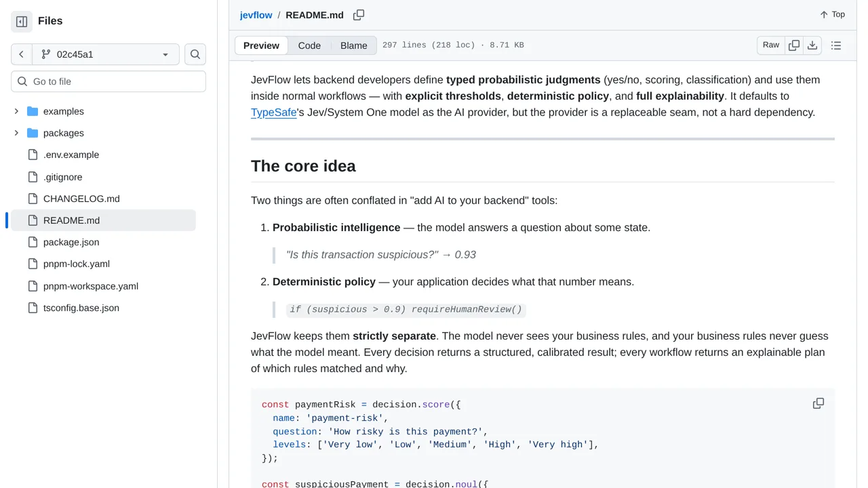Screen dimensions: 868x488
Task: Open the packages folder
Action: tap(64, 133)
